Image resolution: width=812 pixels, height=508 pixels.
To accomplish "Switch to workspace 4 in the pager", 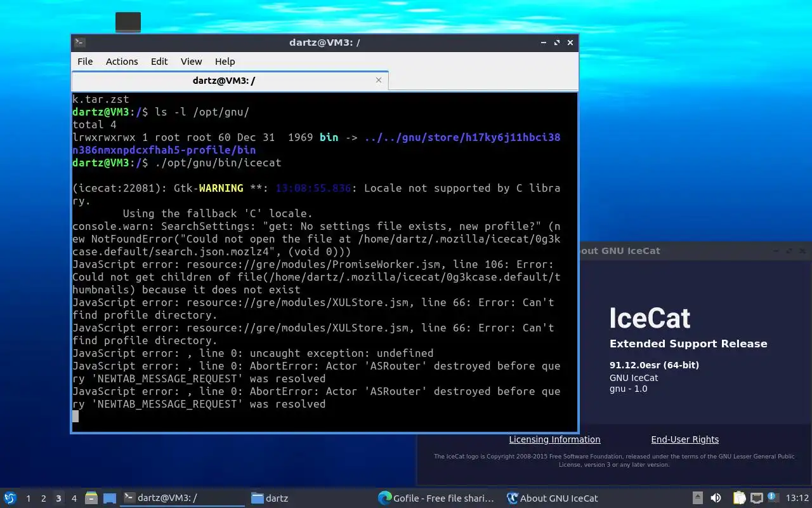I will click(x=74, y=498).
